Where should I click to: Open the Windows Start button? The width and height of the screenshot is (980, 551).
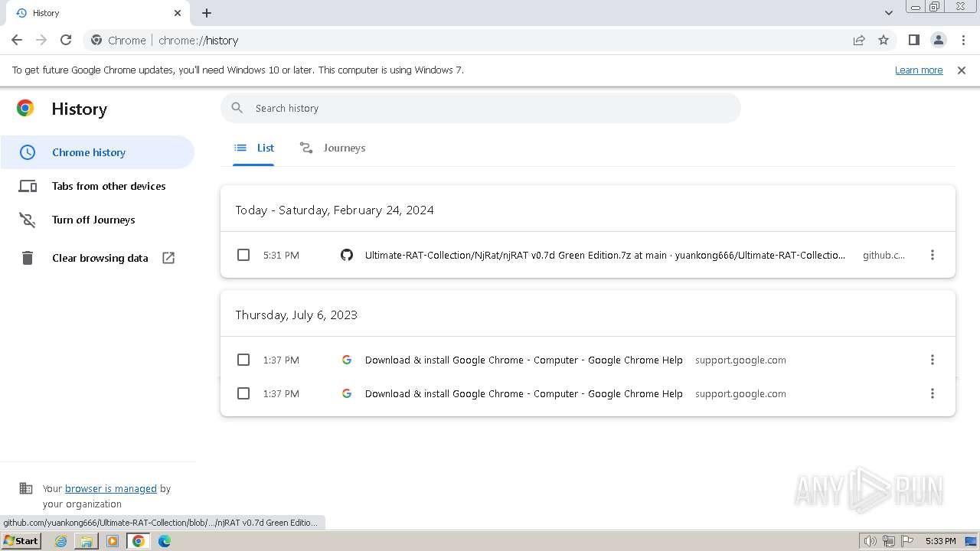click(21, 541)
